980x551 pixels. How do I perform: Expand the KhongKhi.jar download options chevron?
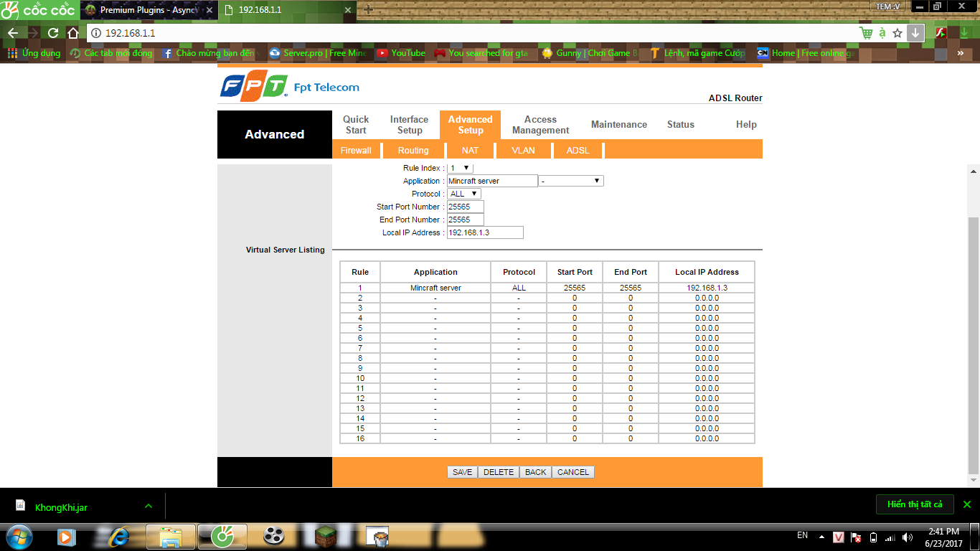click(x=149, y=506)
